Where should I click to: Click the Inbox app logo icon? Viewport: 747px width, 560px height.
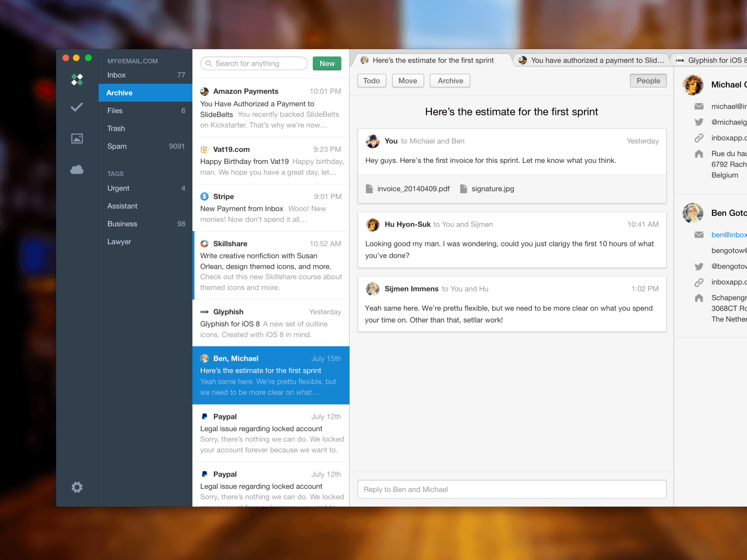click(77, 80)
